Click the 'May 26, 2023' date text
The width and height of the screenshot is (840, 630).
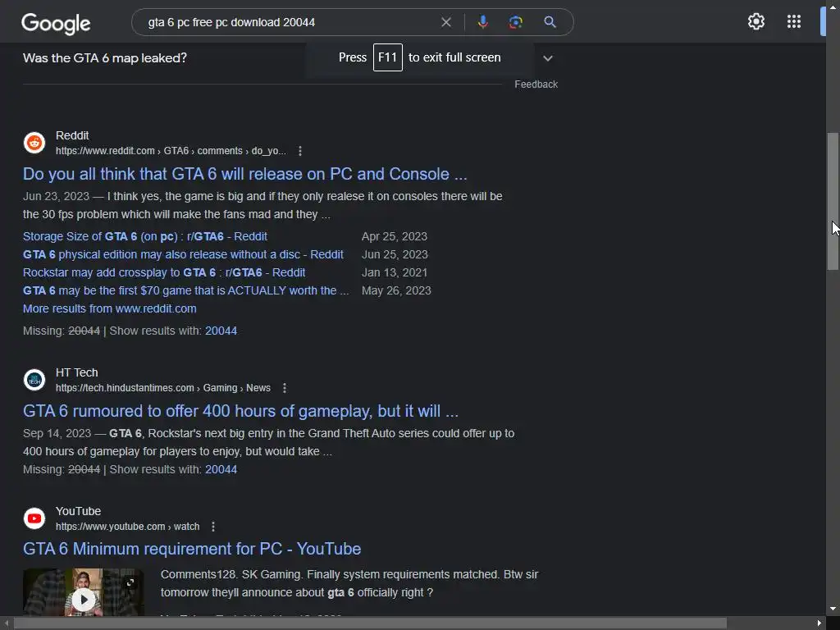[x=396, y=290]
